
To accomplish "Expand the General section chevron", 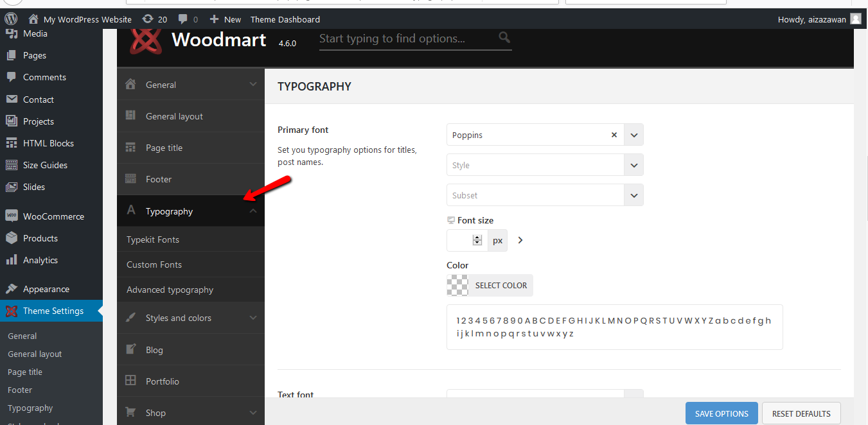I will (x=253, y=84).
